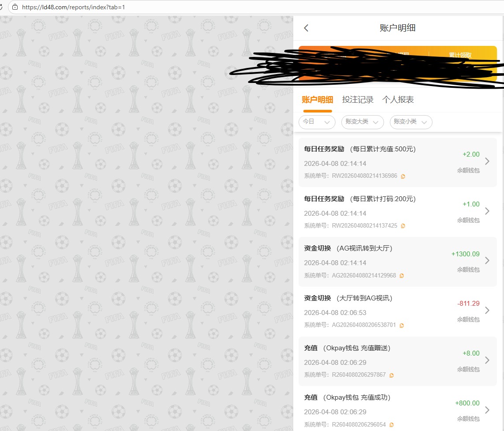Copy order number RW202604080214136986
Viewport: 504px width, 431px height.
[403, 176]
